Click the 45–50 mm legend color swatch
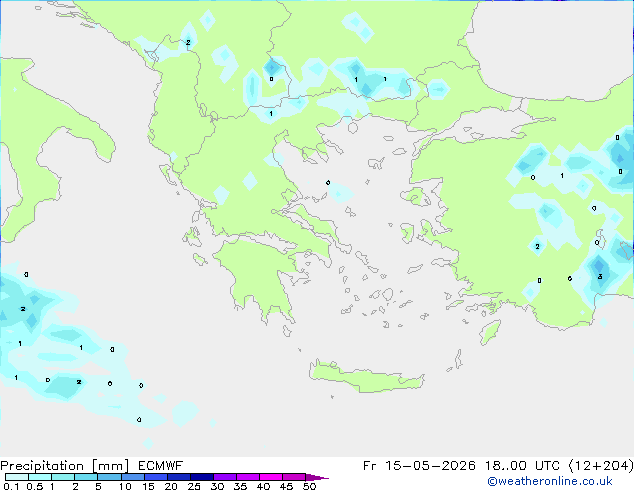Image resolution: width=634 pixels, height=490 pixels. coord(293,477)
